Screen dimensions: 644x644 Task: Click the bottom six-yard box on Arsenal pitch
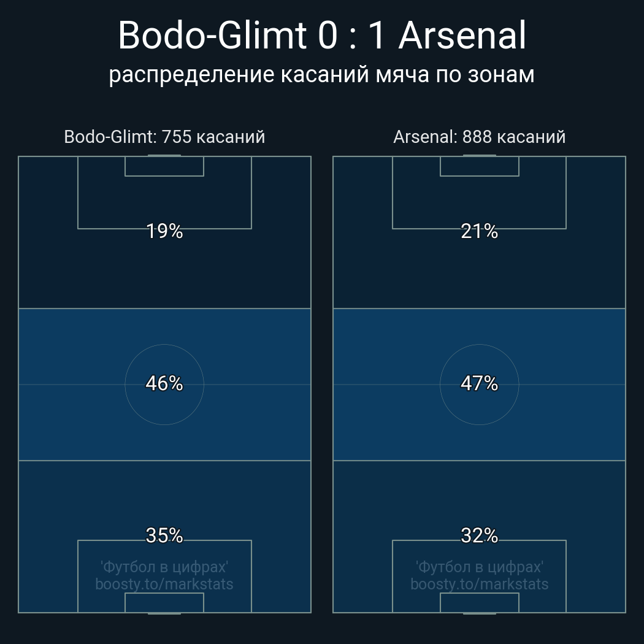point(479,602)
